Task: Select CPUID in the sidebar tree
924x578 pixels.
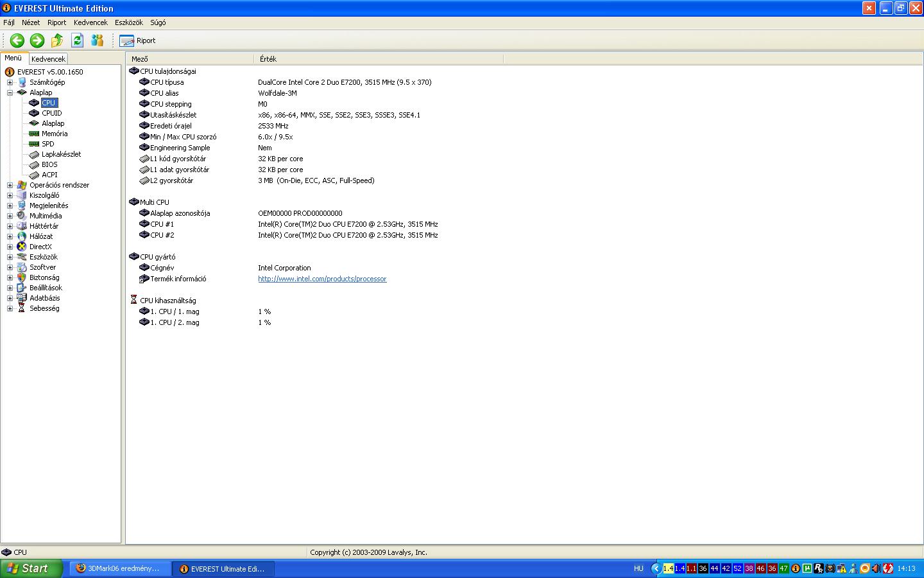Action: [52, 113]
